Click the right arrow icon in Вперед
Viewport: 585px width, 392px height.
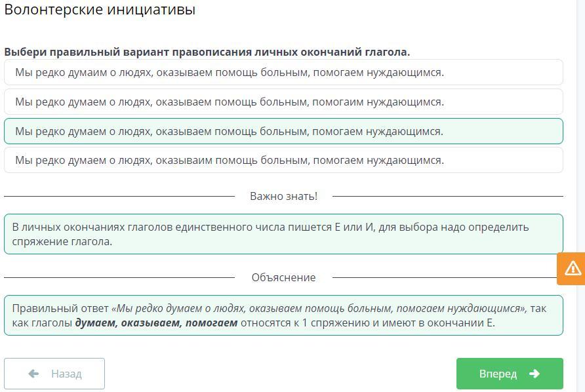(x=534, y=374)
